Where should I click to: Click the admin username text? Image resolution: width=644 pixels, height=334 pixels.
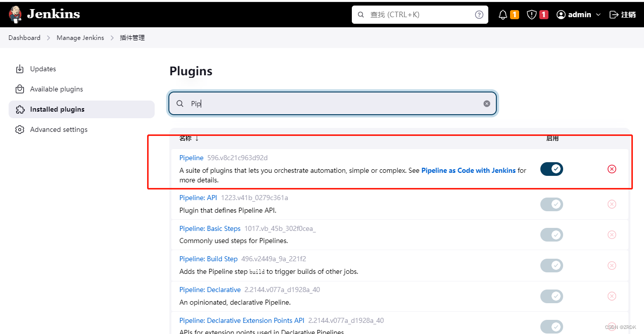pyautogui.click(x=579, y=15)
